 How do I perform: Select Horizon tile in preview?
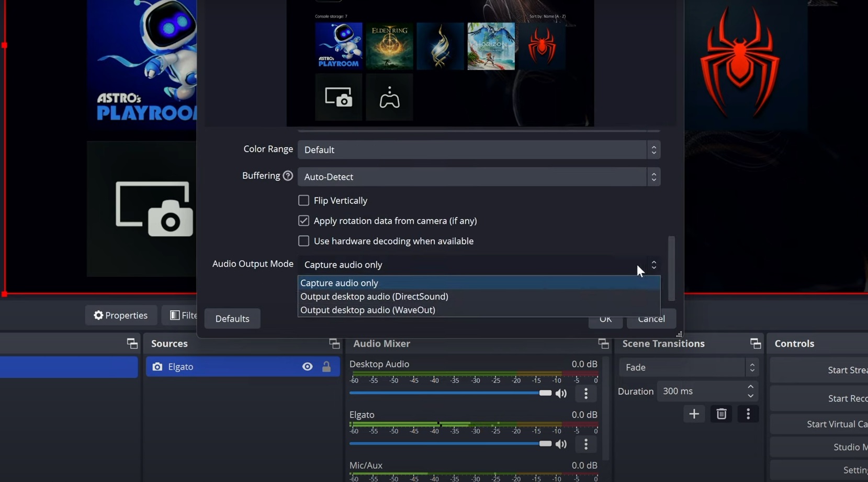coord(491,46)
